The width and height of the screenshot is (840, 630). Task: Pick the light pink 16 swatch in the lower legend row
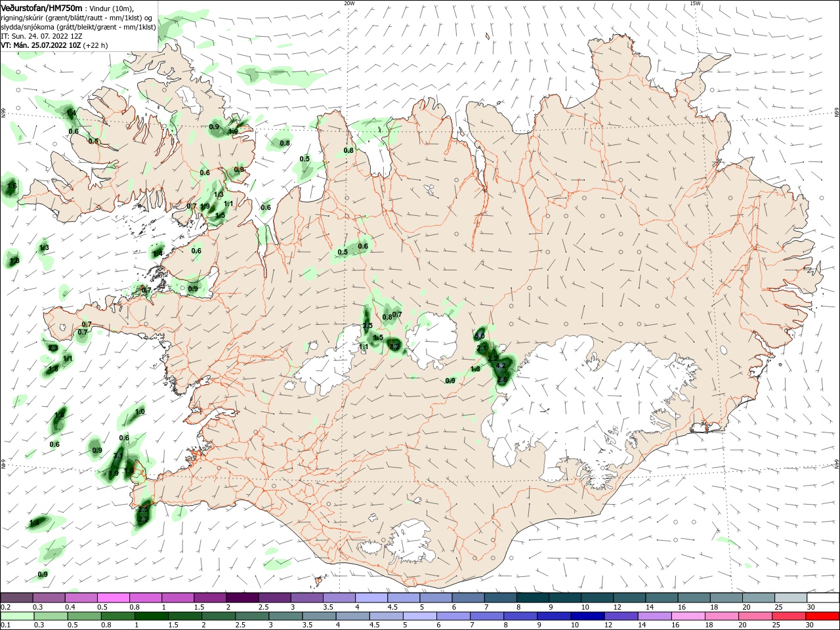tap(687, 616)
